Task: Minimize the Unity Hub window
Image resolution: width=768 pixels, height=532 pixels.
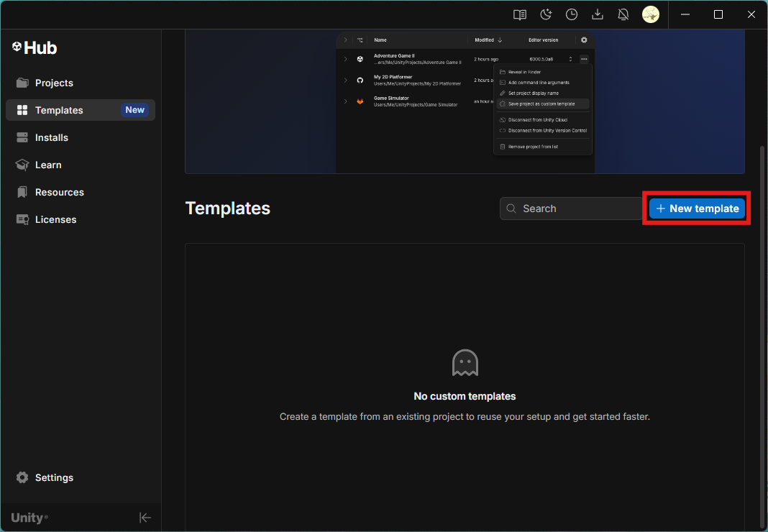Action: pos(685,14)
